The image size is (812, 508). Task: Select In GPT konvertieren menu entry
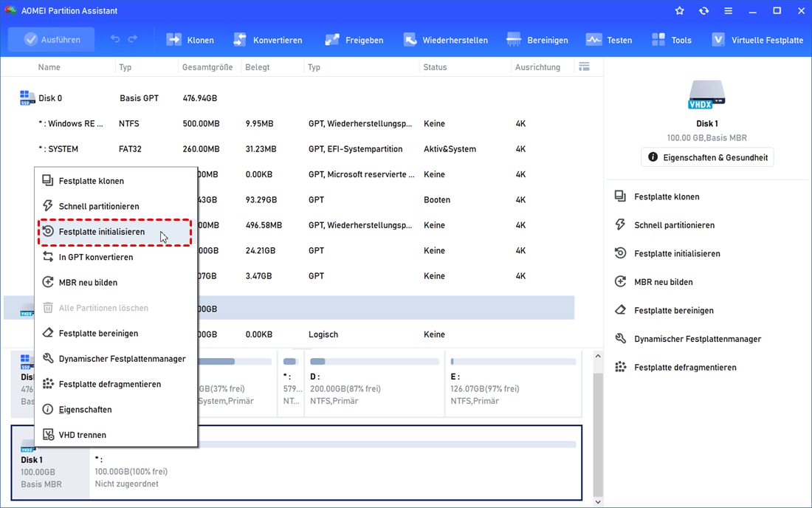(96, 257)
